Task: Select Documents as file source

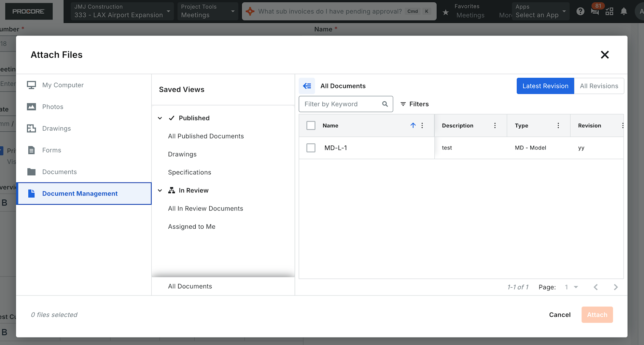Action: tap(84, 172)
